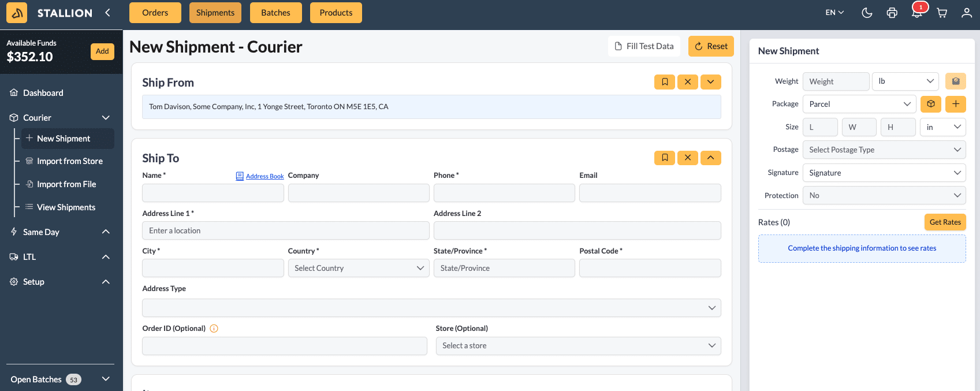
Task: Click the box icon next to Package
Action: (x=931, y=104)
